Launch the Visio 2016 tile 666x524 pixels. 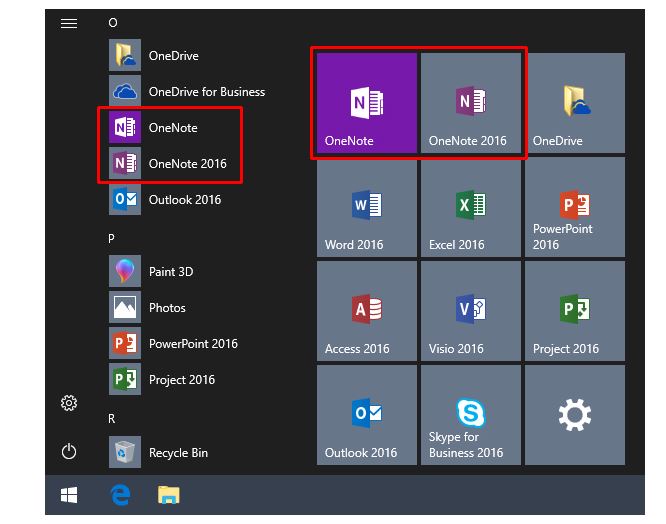click(x=471, y=311)
